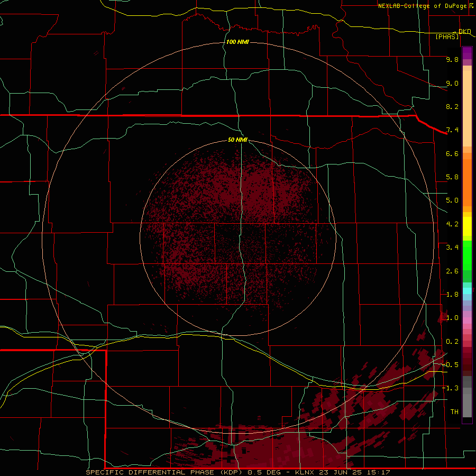Image resolution: width=476 pixels, height=476 pixels.
Task: Click the NEXLAB-College of DuPage credit text
Action: (x=422, y=6)
